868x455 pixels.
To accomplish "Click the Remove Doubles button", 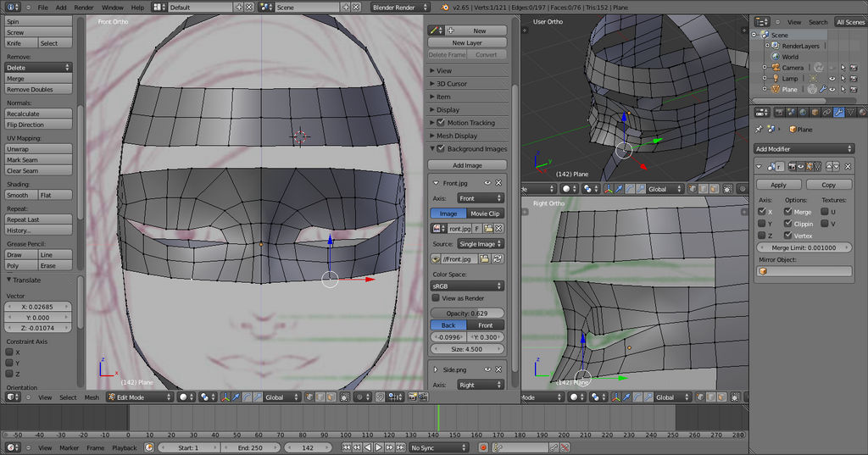I will tap(30, 89).
